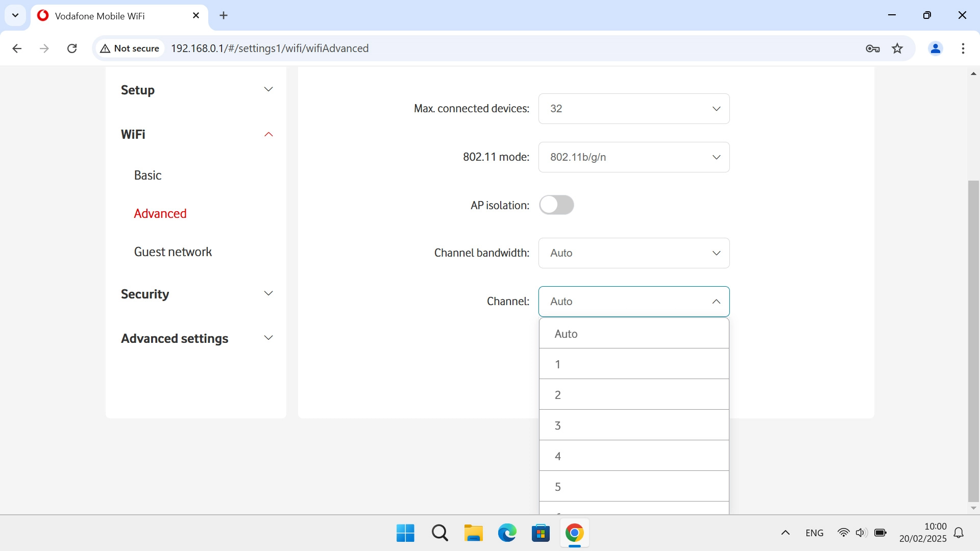This screenshot has height=551, width=980.
Task: Open File Explorer from the taskbar
Action: pos(473,533)
